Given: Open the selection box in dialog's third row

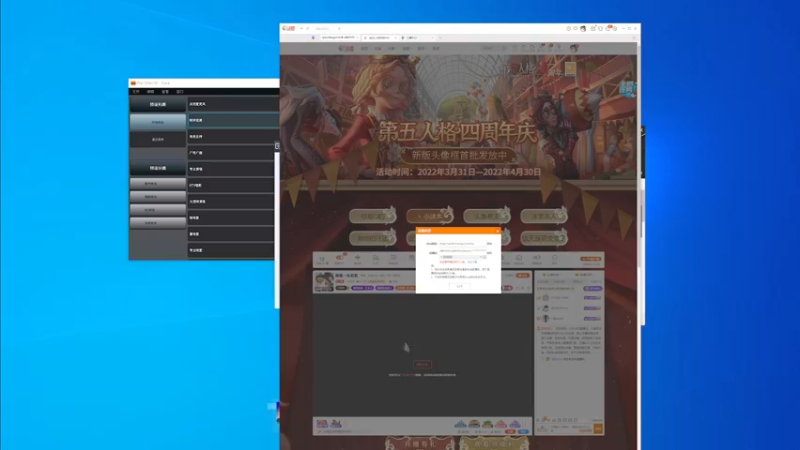Looking at the screenshot, I should point(462,257).
